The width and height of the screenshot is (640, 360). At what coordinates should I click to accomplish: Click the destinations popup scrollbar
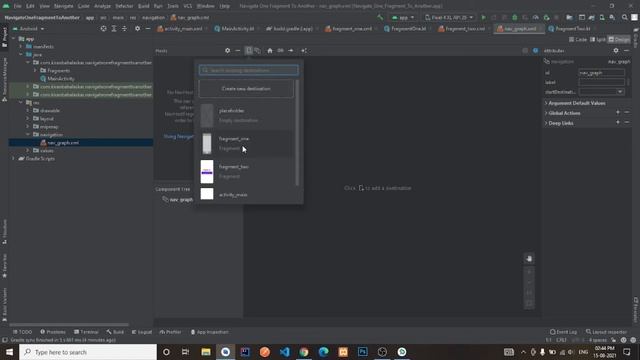(297, 133)
